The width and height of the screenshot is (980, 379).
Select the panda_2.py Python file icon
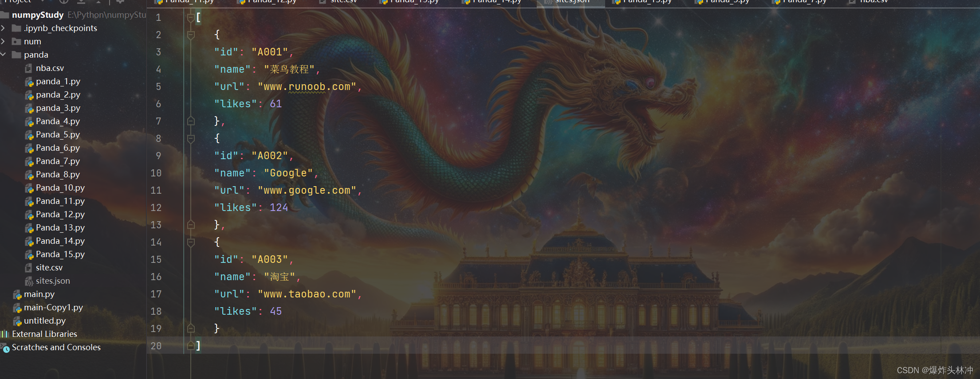pos(29,95)
